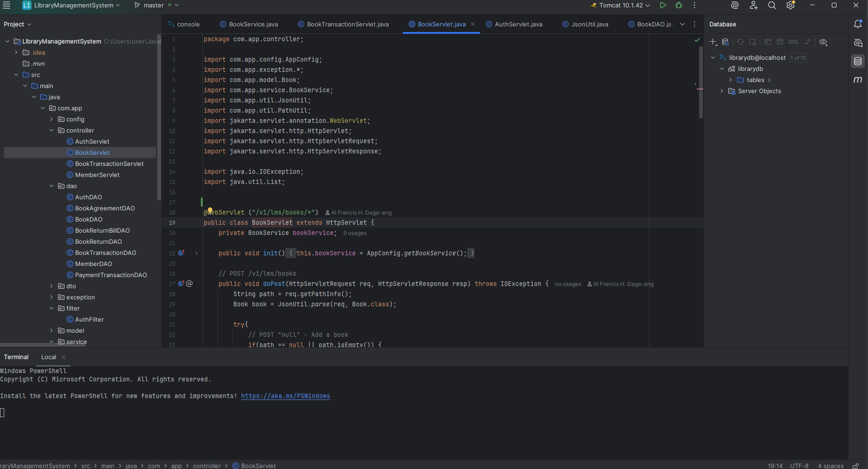Expand the folded init() method body
Screen dimensions: 868x469
coord(196,254)
